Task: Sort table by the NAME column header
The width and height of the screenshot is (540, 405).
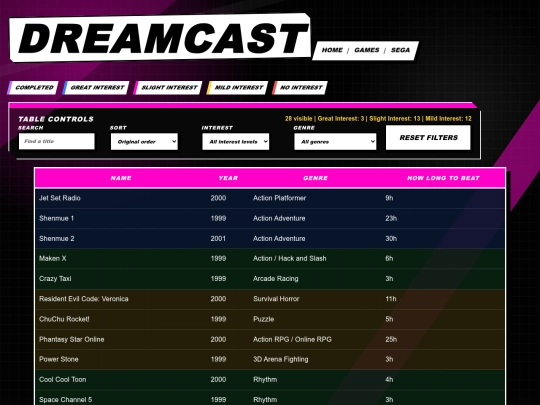Action: coord(121,178)
